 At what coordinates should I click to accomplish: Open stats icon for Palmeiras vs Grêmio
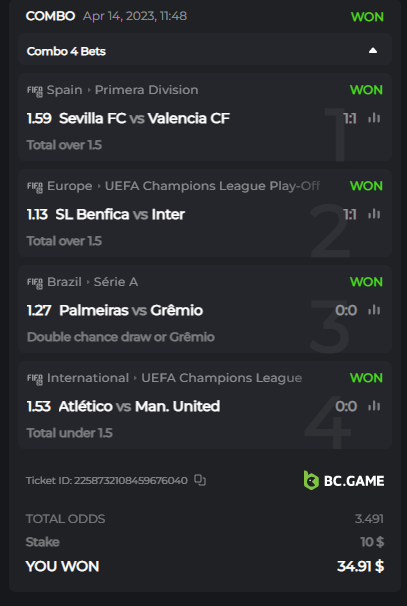pos(374,310)
